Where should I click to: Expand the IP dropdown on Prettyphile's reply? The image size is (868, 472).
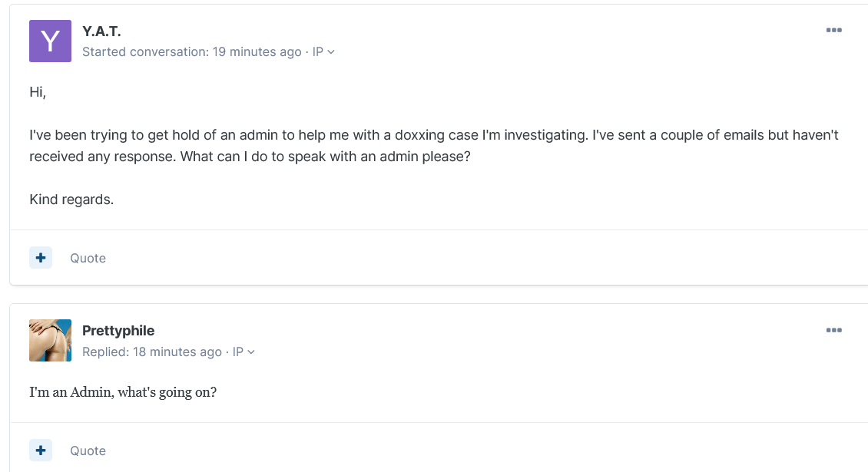[244, 352]
